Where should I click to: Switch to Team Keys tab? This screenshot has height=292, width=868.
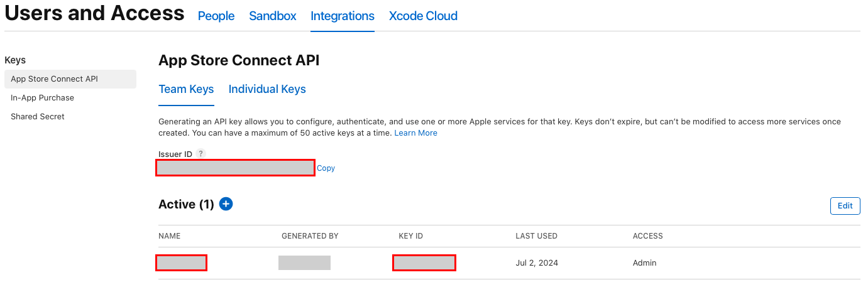click(x=186, y=89)
